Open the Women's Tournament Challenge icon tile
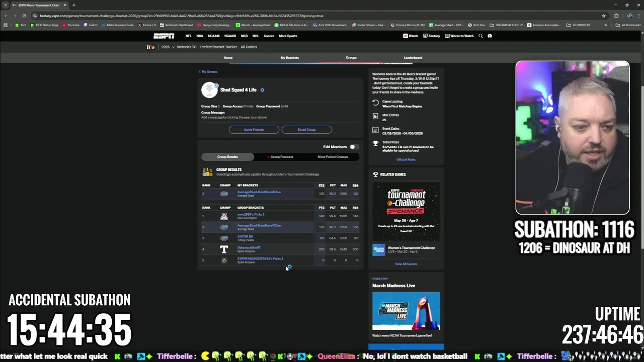 point(378,249)
